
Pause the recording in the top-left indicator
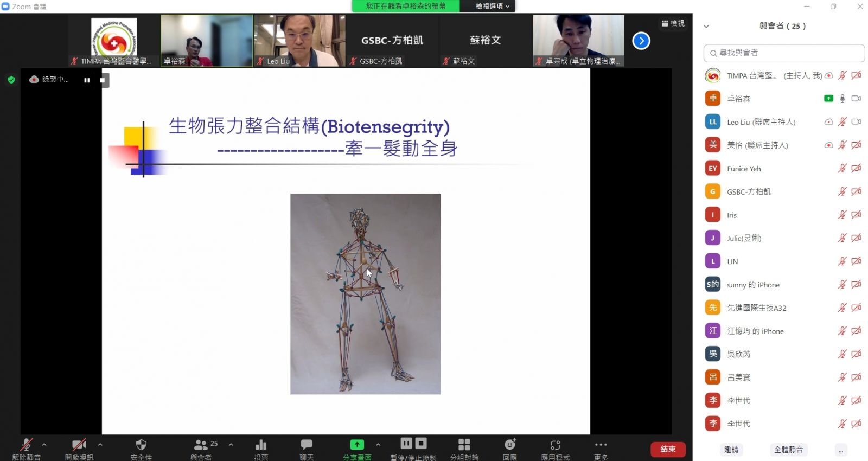(x=87, y=80)
